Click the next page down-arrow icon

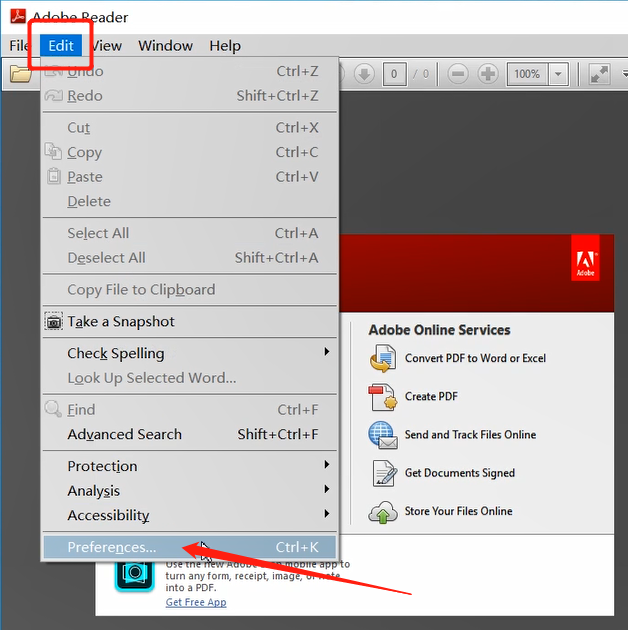pyautogui.click(x=364, y=74)
